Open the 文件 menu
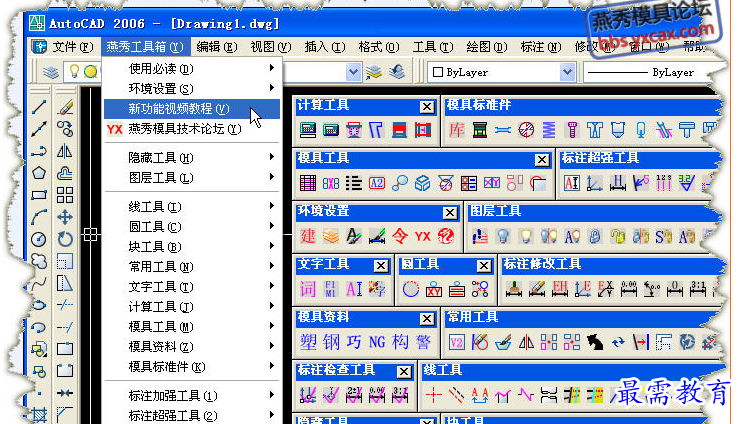739x424 pixels. click(72, 47)
